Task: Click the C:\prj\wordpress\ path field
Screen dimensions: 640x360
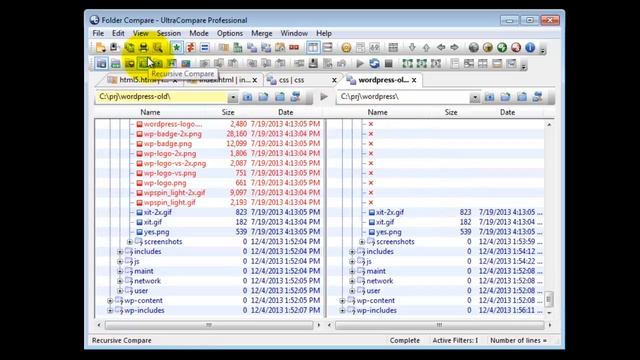Action: click(x=403, y=97)
